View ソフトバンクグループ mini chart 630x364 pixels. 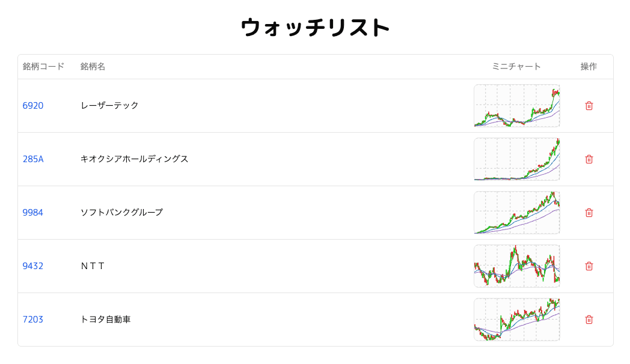click(517, 212)
